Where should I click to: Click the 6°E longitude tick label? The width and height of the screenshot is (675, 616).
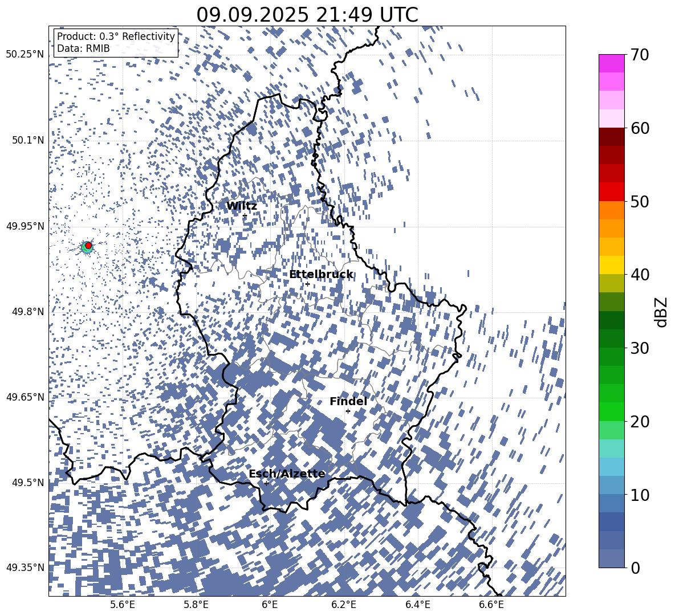click(x=270, y=605)
